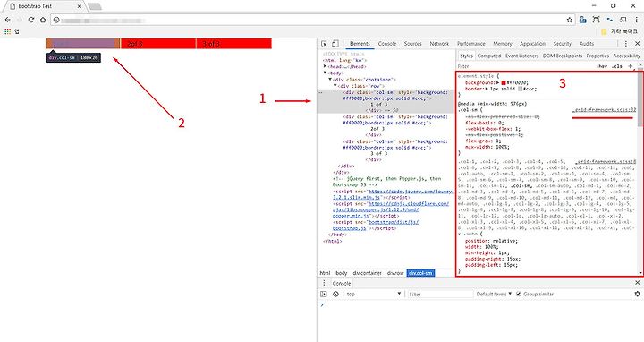Open the 기타 북마크 folder
The height and width of the screenshot is (342, 644).
[619, 31]
